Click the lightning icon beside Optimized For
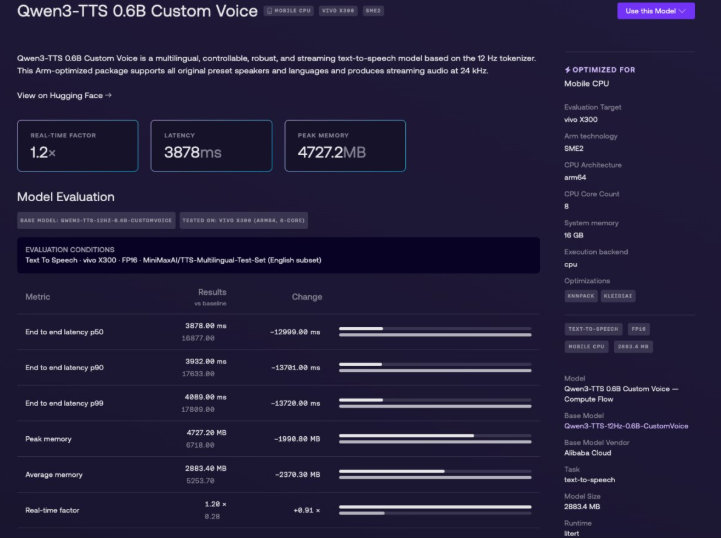 [x=567, y=70]
